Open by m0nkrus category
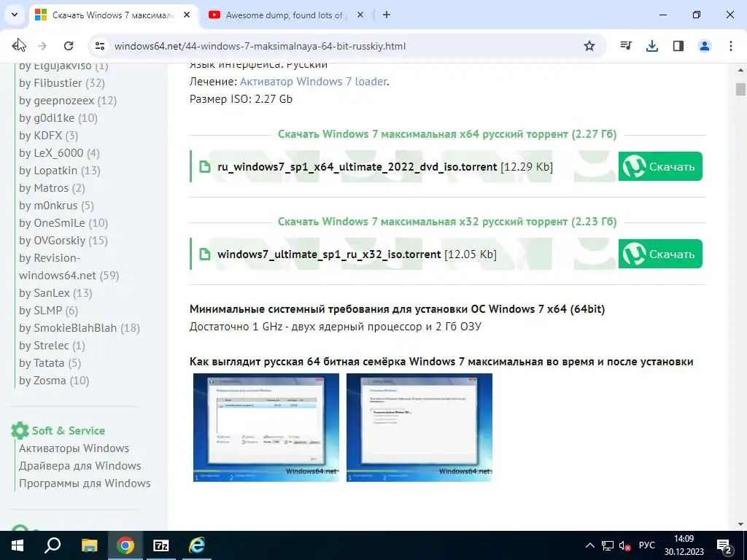The image size is (747, 560). pos(48,206)
